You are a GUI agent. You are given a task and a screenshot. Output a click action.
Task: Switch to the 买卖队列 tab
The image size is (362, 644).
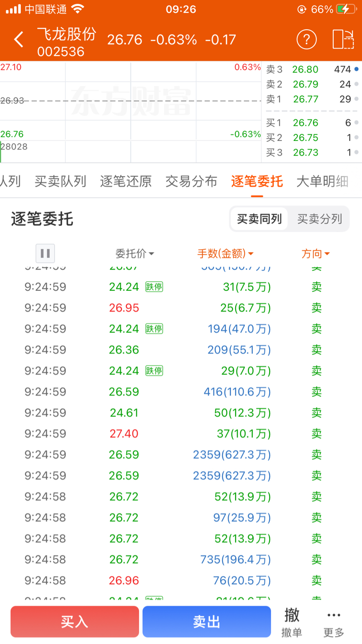coord(60,181)
